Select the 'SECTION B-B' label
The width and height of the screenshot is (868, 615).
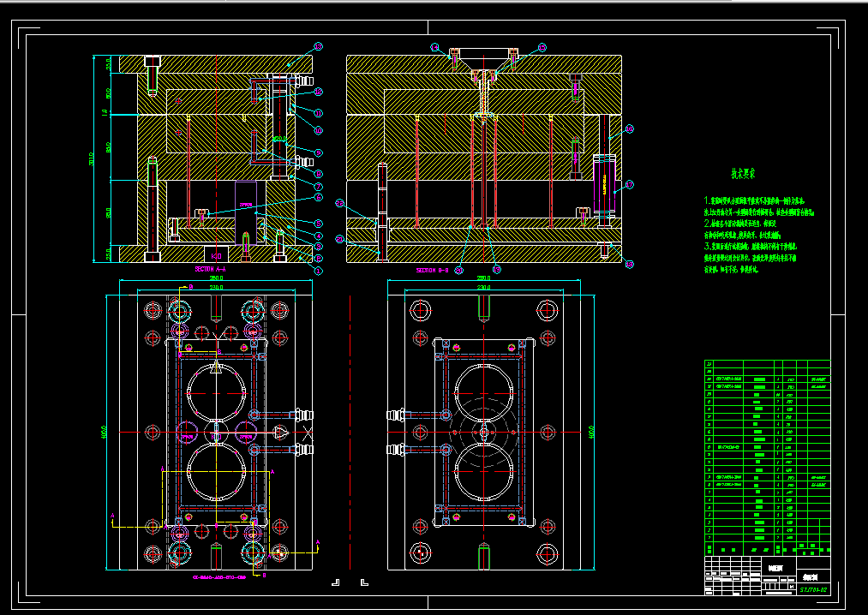pos(433,270)
